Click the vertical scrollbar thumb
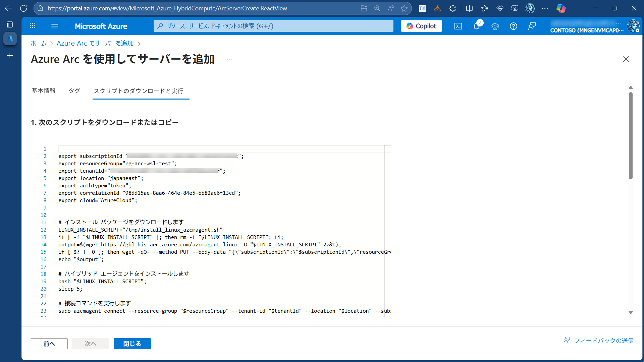644x362 pixels. point(631,136)
